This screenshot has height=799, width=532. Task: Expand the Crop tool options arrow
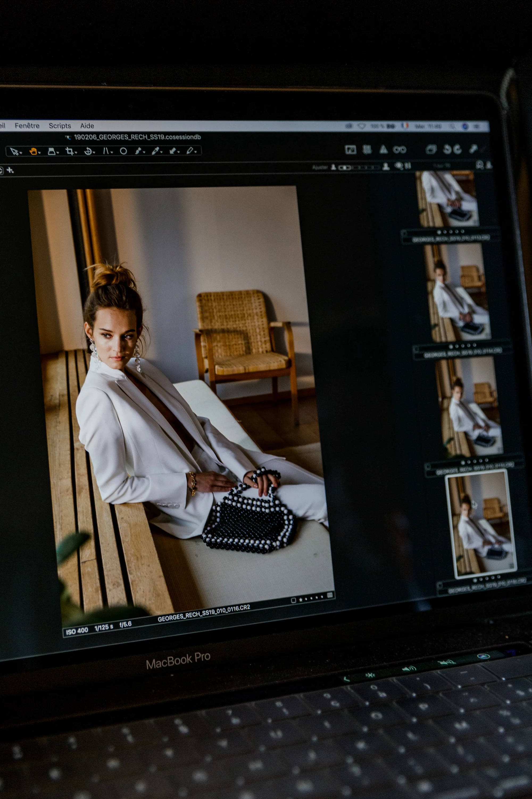coord(76,153)
